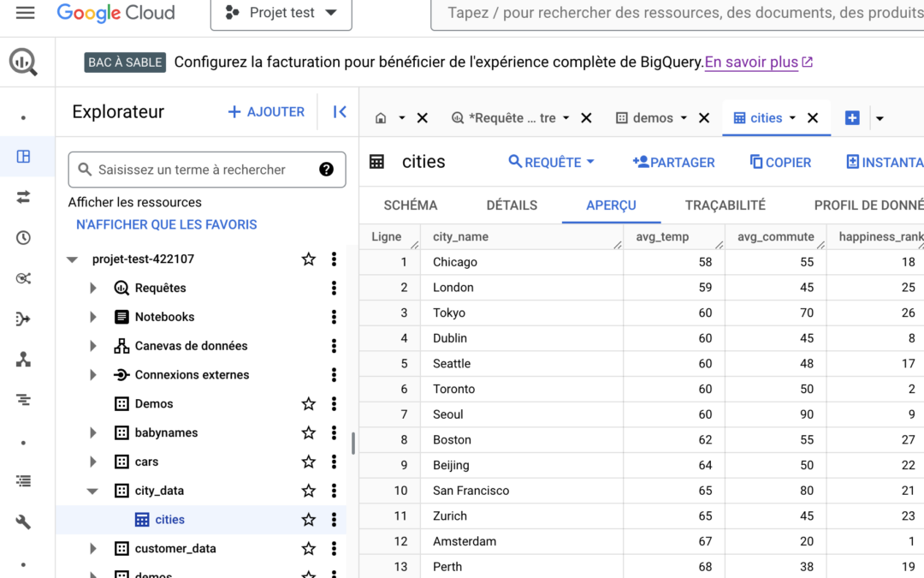Viewport: 924px width, 578px height.
Task: Open the REQUÊTE dropdown menu
Action: [x=552, y=162]
